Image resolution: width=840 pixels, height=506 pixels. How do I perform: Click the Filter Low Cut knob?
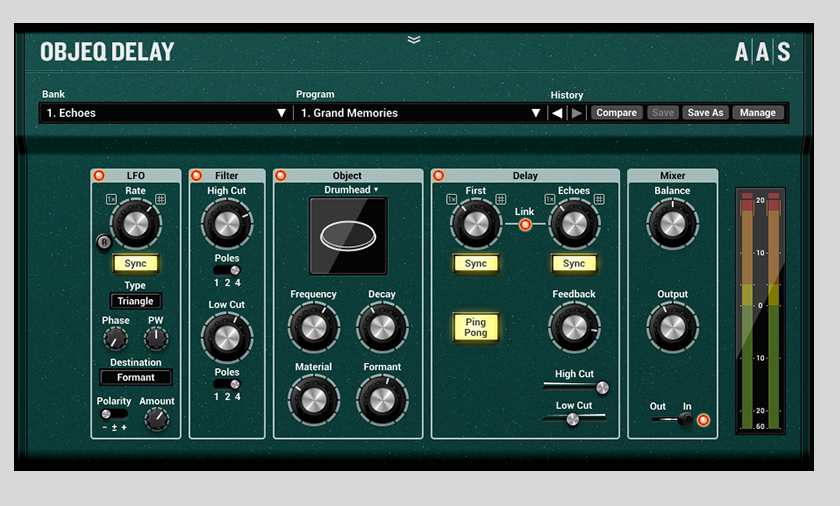[227, 337]
